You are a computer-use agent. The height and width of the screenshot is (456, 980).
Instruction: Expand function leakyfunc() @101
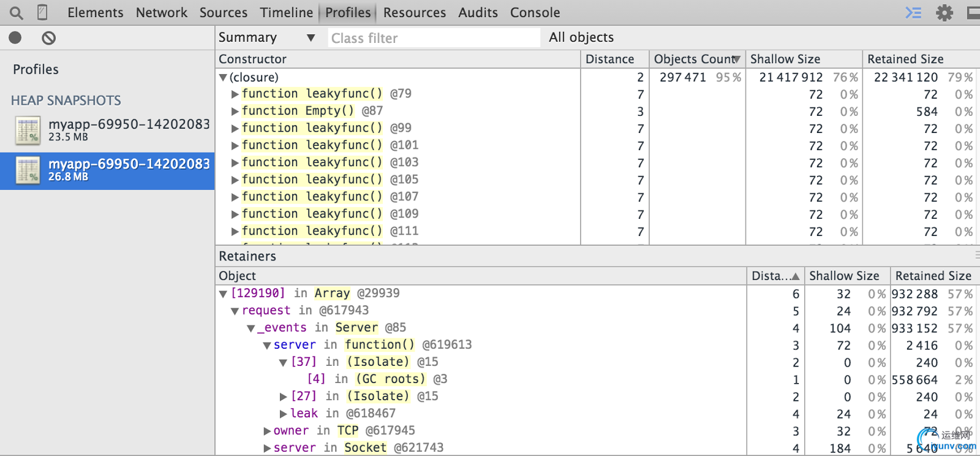235,146
